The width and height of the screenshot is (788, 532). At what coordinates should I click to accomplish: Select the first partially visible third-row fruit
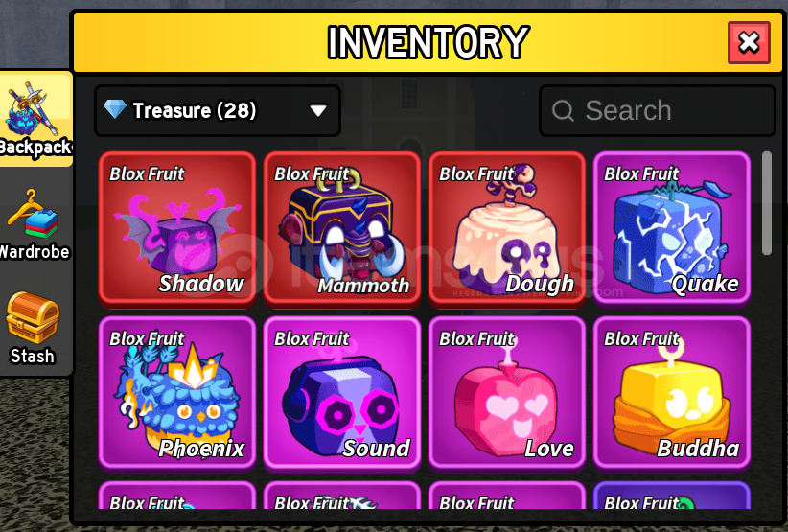pyautogui.click(x=177, y=496)
